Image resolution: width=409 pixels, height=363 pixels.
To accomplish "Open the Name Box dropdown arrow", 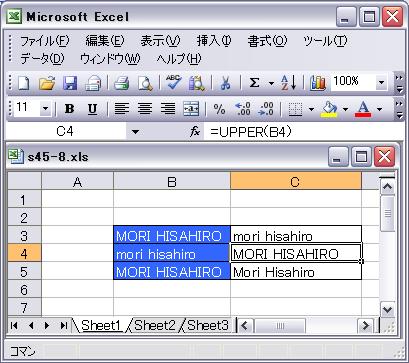I will 135,132.
